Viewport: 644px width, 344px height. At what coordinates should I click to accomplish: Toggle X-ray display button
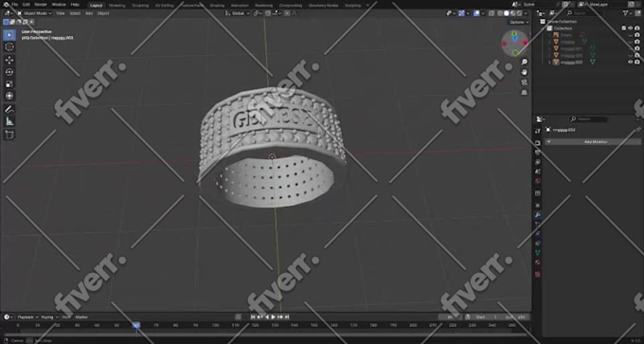(x=492, y=13)
